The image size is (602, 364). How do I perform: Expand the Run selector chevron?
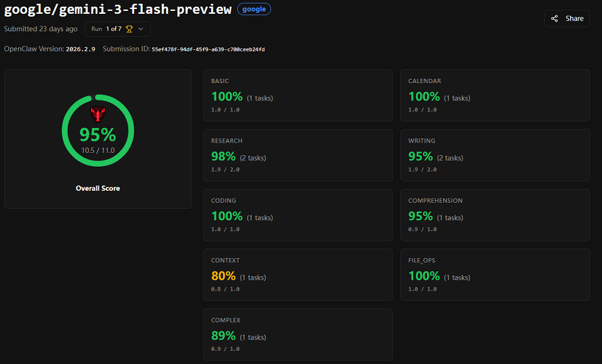click(141, 29)
